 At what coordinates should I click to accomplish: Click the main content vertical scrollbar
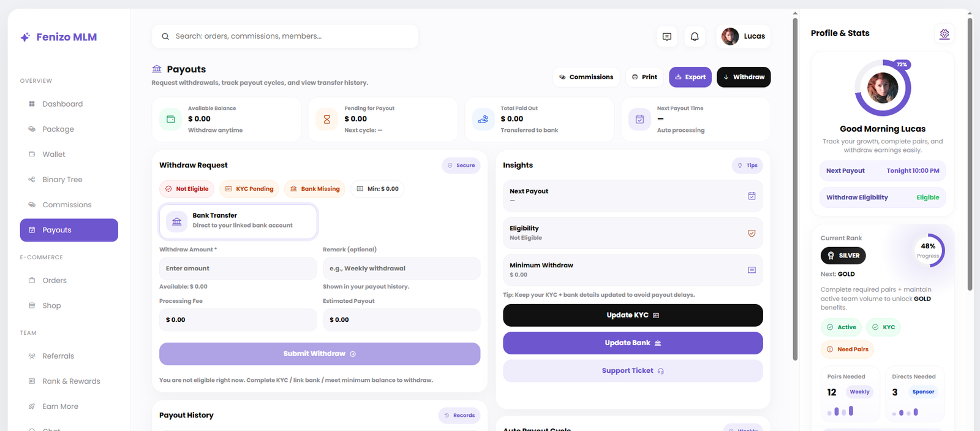coord(795,189)
